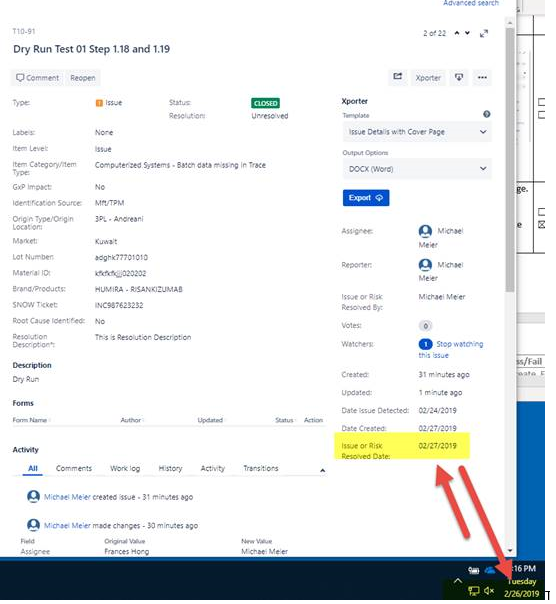Switch to the Work log tab
Screen dimensions: 556x604
point(125,468)
